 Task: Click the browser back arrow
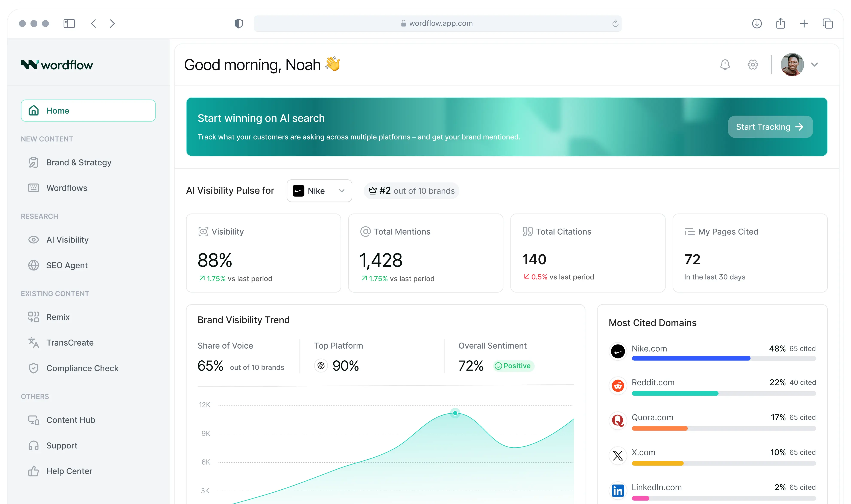(x=94, y=23)
